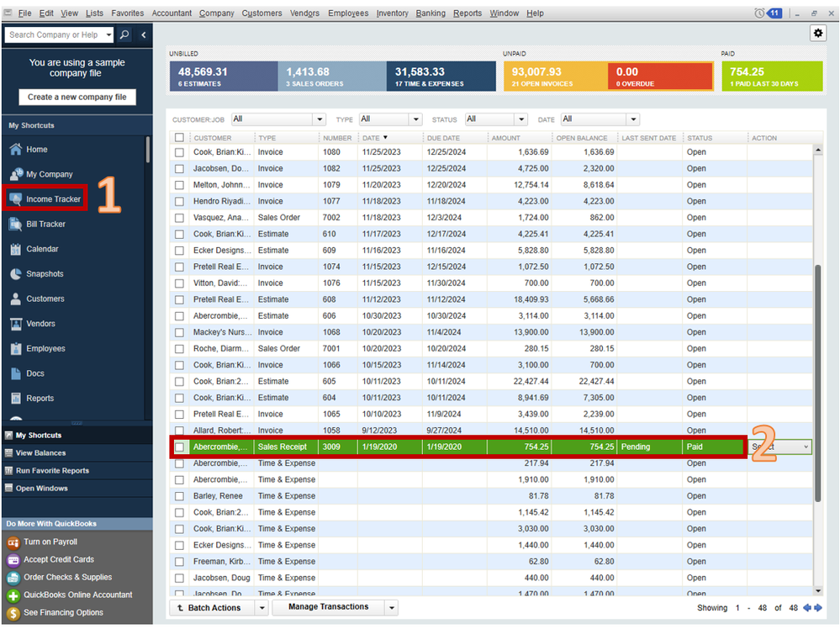The height and width of the screenshot is (629, 840).
Task: Filter by the 1 Paid Last 30 Days block
Action: pos(772,76)
